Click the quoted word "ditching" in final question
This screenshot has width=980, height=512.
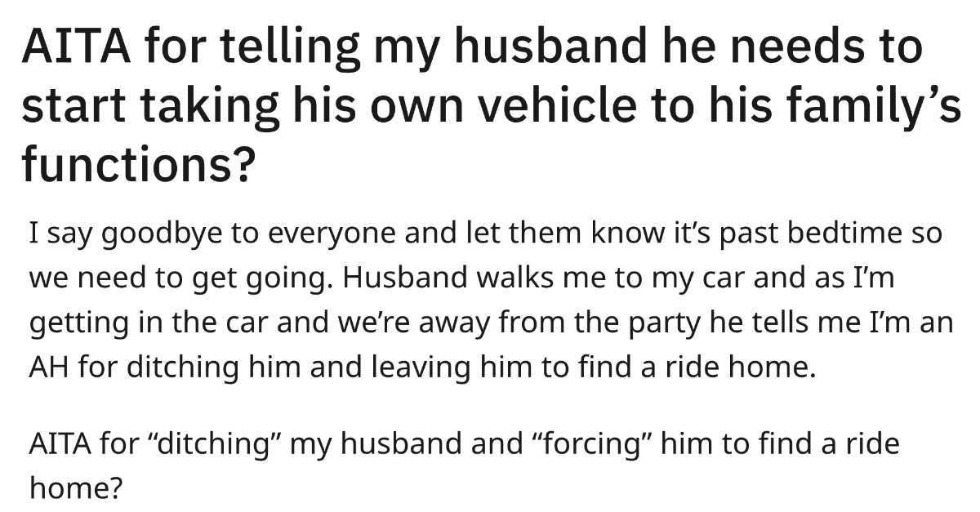click(x=205, y=443)
